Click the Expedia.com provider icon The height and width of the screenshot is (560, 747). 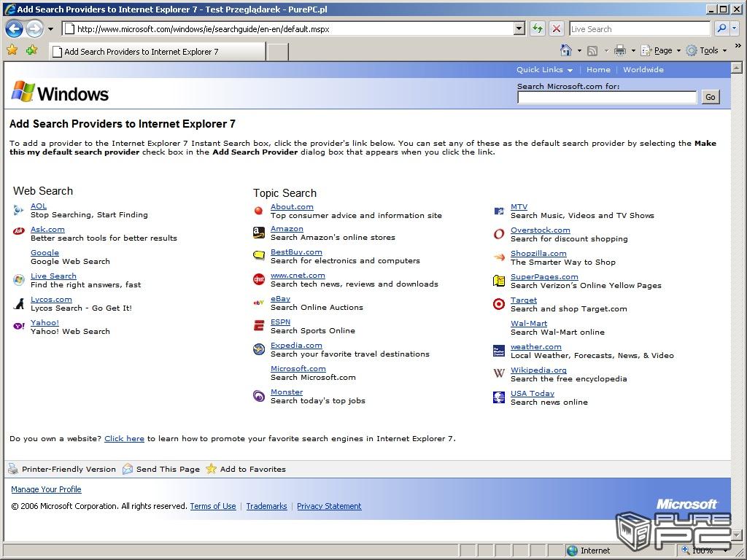point(259,349)
